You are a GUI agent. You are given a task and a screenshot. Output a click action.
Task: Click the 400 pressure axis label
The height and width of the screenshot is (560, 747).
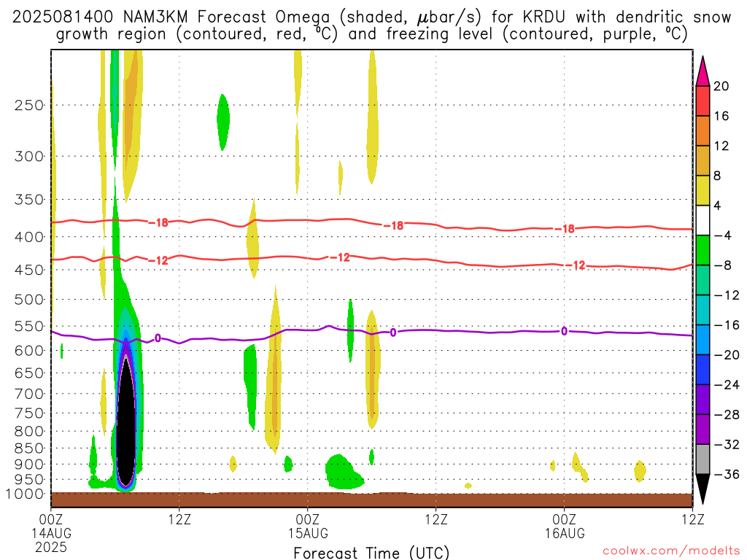29,237
